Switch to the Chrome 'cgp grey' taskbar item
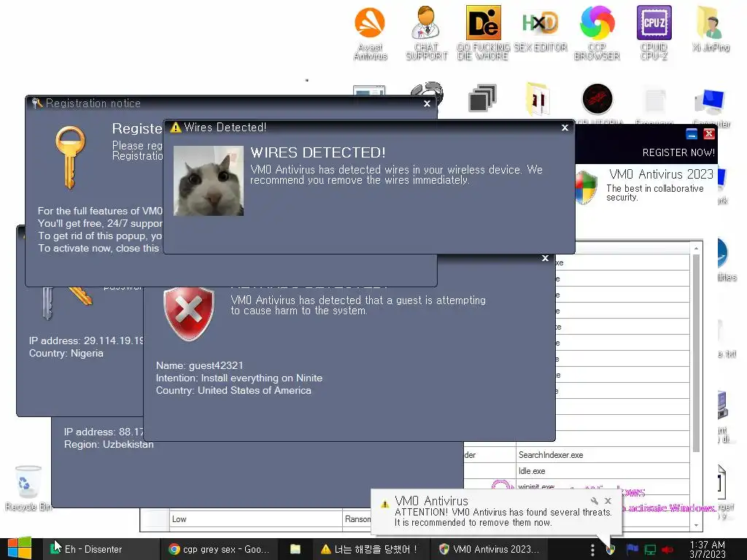The height and width of the screenshot is (560, 747). [219, 549]
